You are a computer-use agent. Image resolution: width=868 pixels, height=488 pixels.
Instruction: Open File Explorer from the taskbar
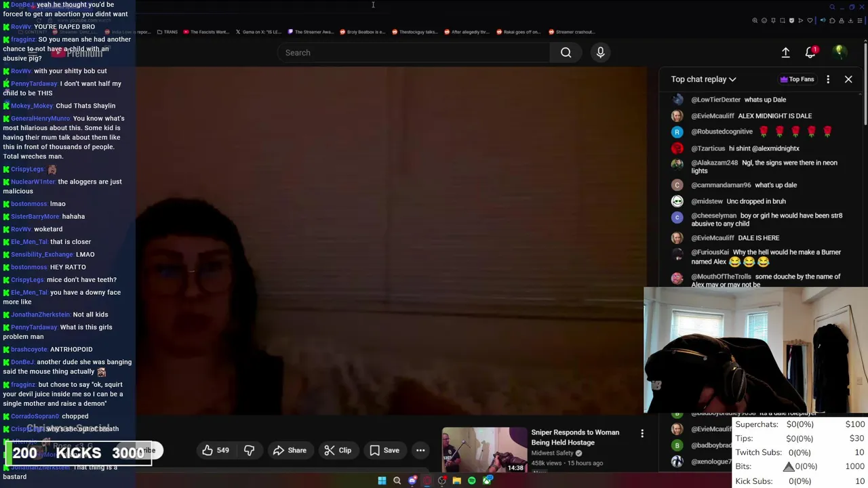click(457, 481)
